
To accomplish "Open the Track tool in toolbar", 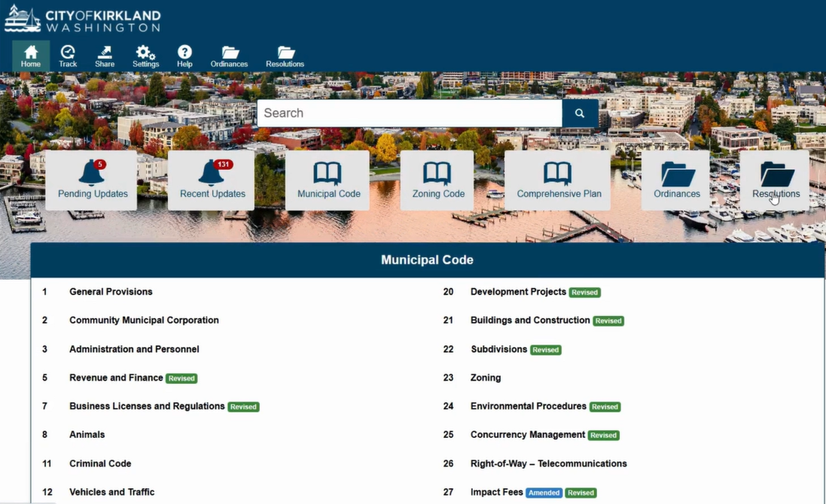I will 68,56.
